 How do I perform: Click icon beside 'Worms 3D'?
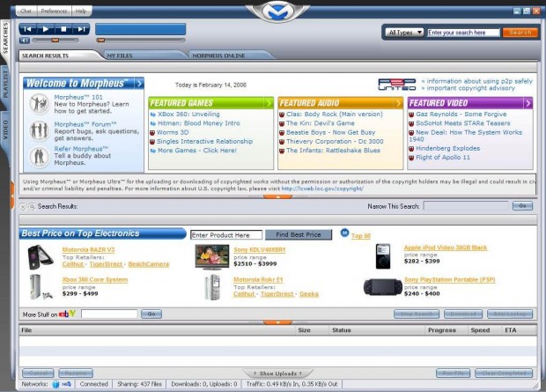(152, 132)
